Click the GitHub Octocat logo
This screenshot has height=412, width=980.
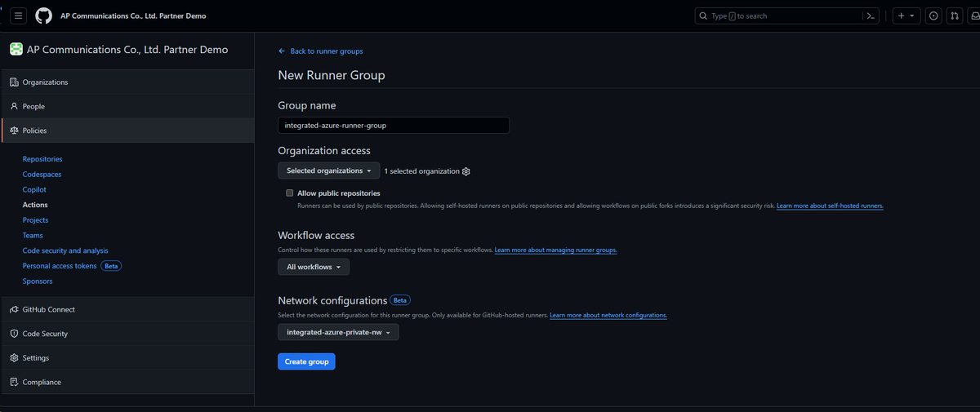[44, 16]
